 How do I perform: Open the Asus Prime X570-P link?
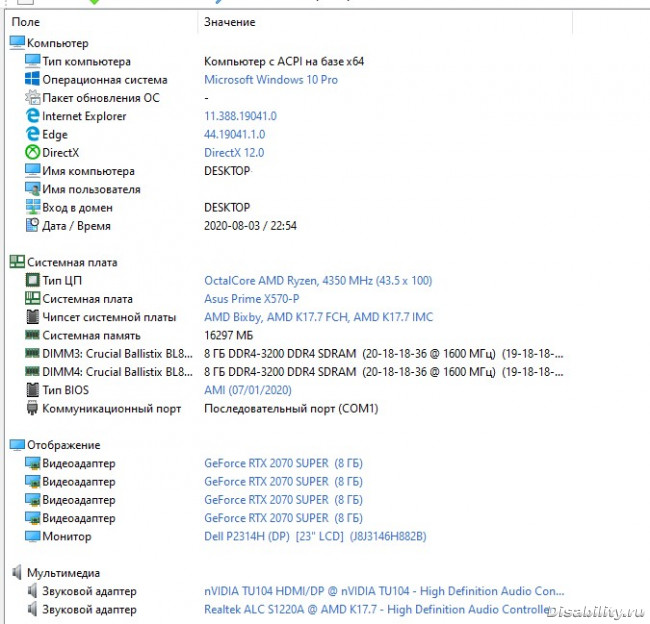pyautogui.click(x=252, y=299)
